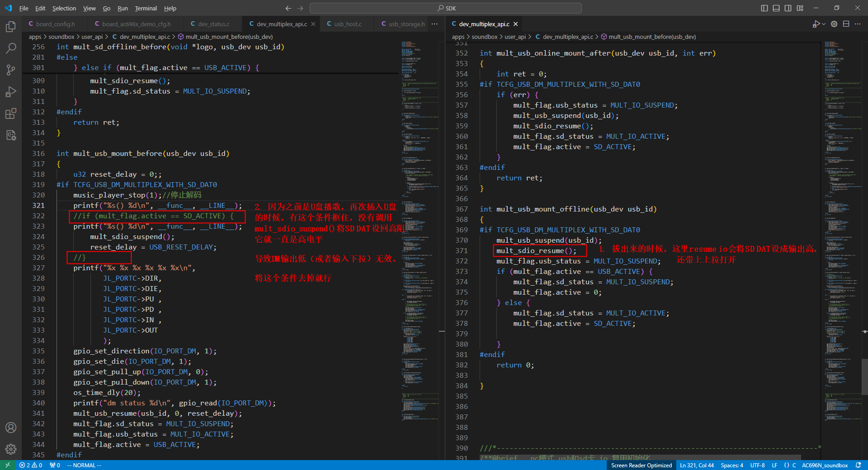Open run dropdown arrow beside play icon
Screen dimensions: 868x470
pyautogui.click(x=823, y=24)
